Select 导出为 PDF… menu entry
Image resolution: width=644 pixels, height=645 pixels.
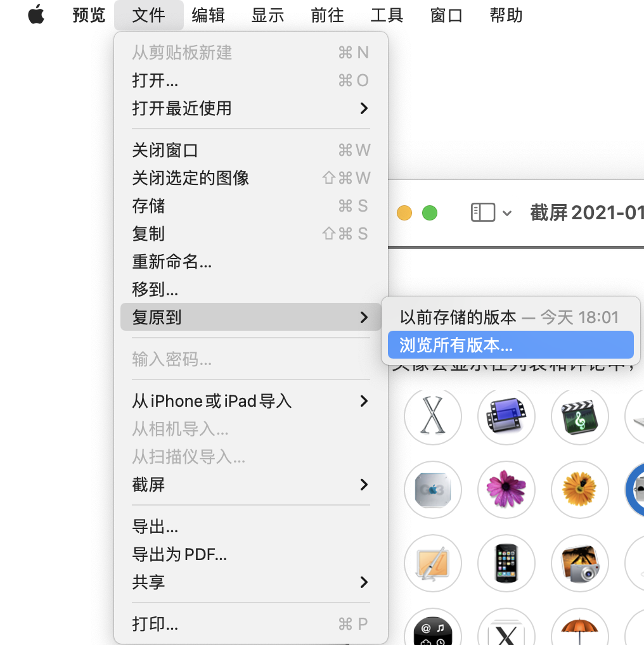(179, 554)
